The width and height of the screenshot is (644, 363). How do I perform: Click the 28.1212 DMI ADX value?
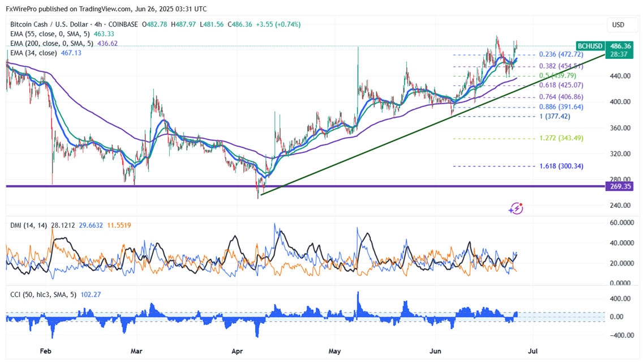[63, 225]
